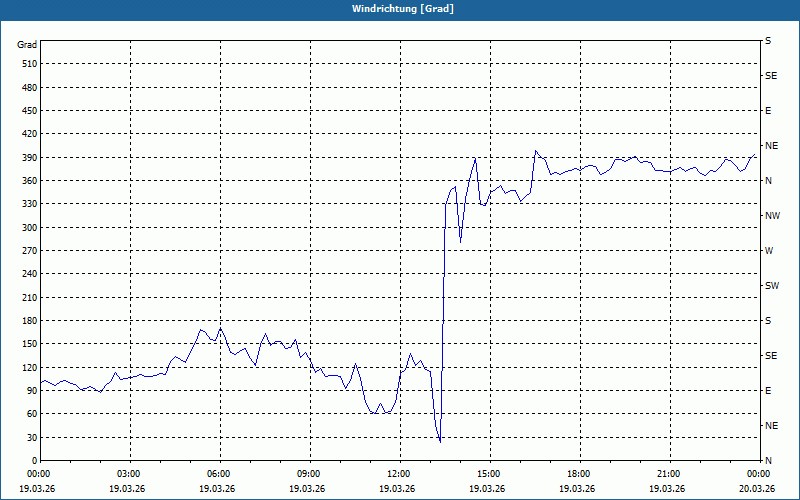Select the 180 degree y-axis label
The width and height of the screenshot is (800, 500).
coord(28,321)
